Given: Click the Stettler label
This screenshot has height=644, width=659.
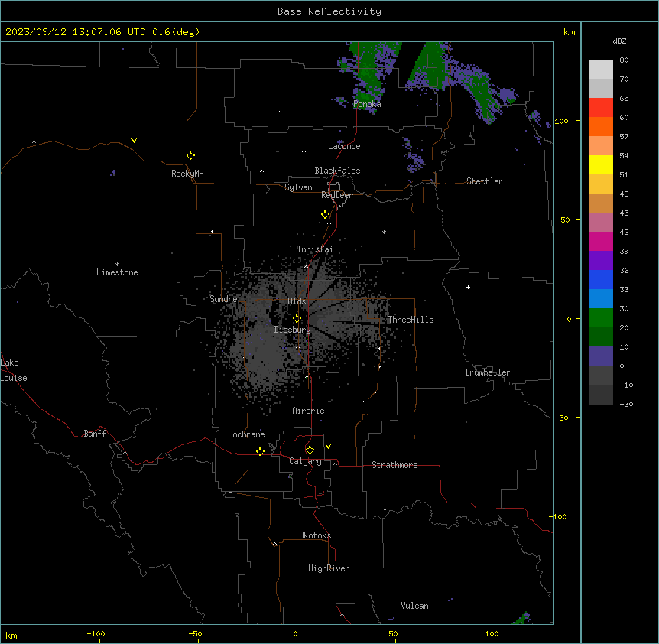Looking at the screenshot, I should pos(485,181).
